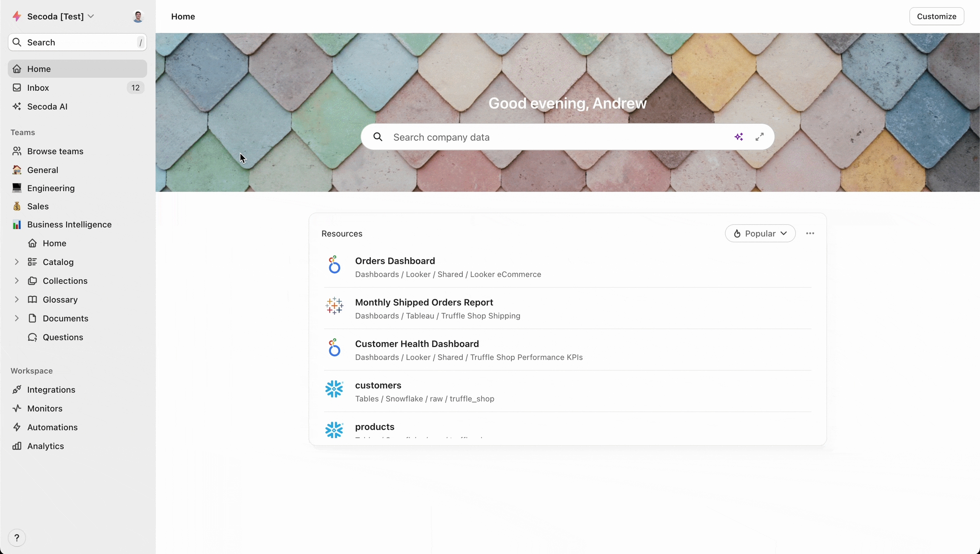Open Integrations in workspace section
The image size is (980, 554).
51,390
